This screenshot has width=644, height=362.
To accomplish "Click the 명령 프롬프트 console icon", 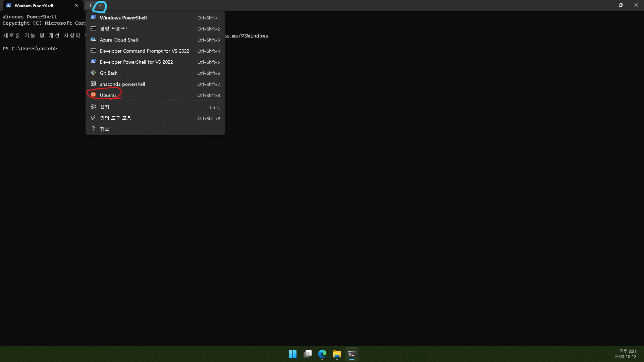I will coord(93,28).
